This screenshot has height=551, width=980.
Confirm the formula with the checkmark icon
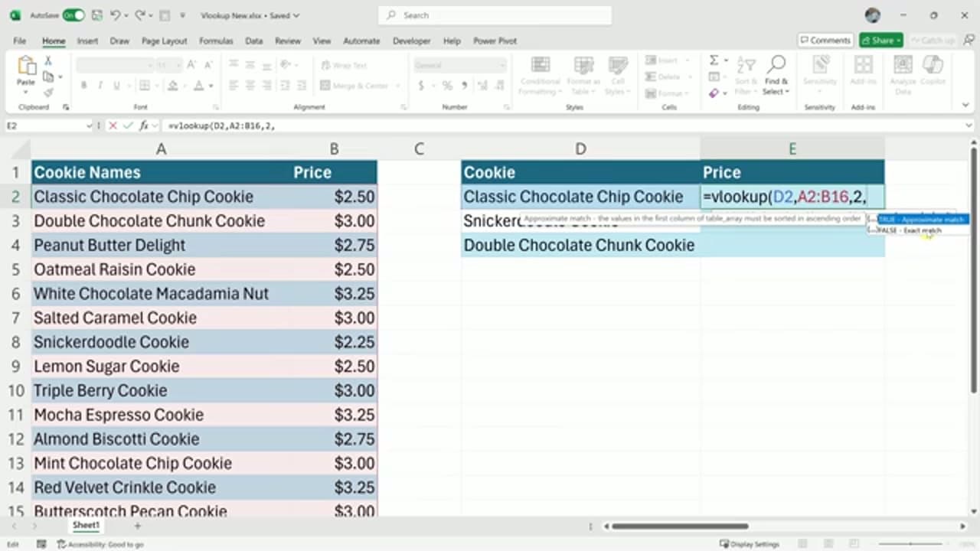click(x=128, y=126)
